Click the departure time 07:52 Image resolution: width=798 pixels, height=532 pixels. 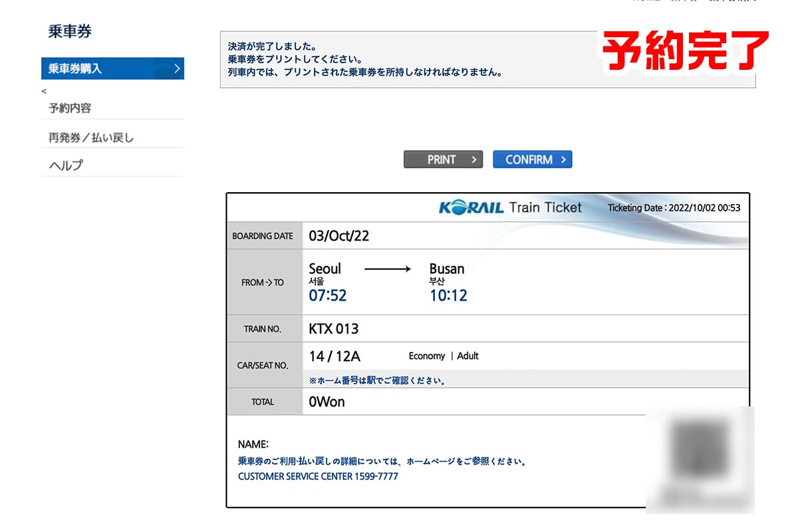pos(328,295)
